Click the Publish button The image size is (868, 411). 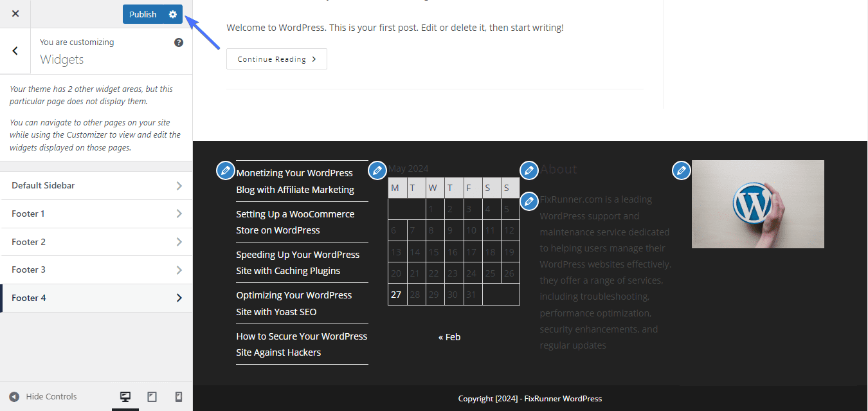(x=143, y=14)
